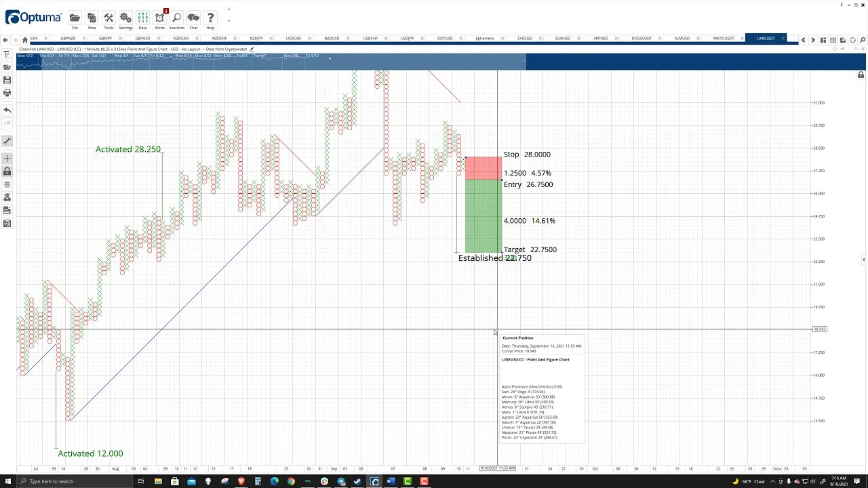Click the red stop-loss zone of trade tool
This screenshot has width=868, height=488.
(x=484, y=168)
